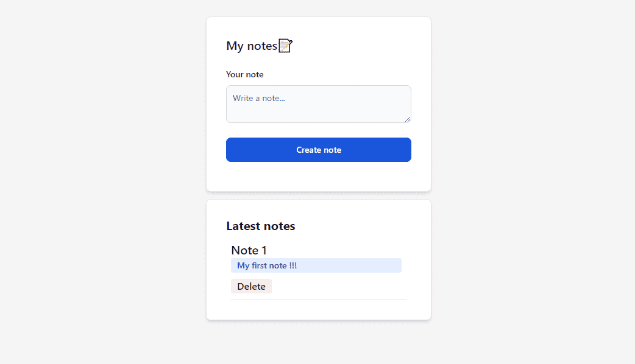635x364 pixels.
Task: Select the Note 1 title
Action: (x=249, y=250)
